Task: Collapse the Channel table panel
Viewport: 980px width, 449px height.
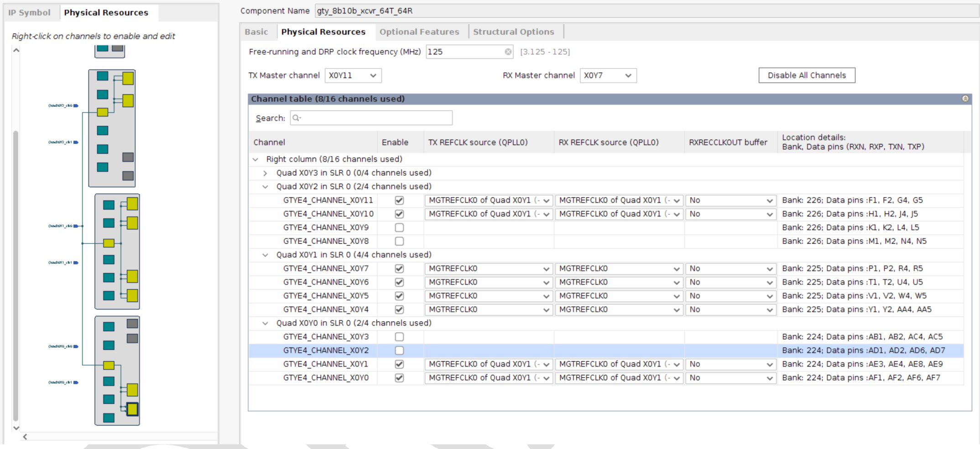Action: click(965, 99)
